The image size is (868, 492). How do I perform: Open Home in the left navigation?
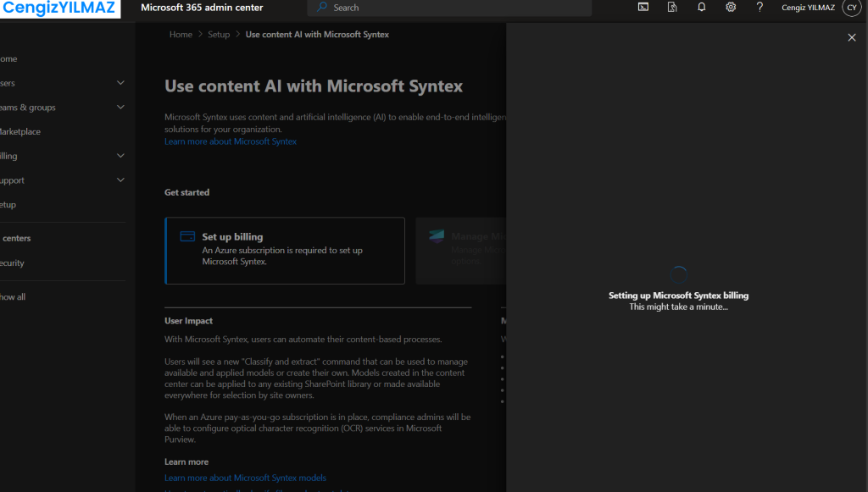click(x=8, y=59)
